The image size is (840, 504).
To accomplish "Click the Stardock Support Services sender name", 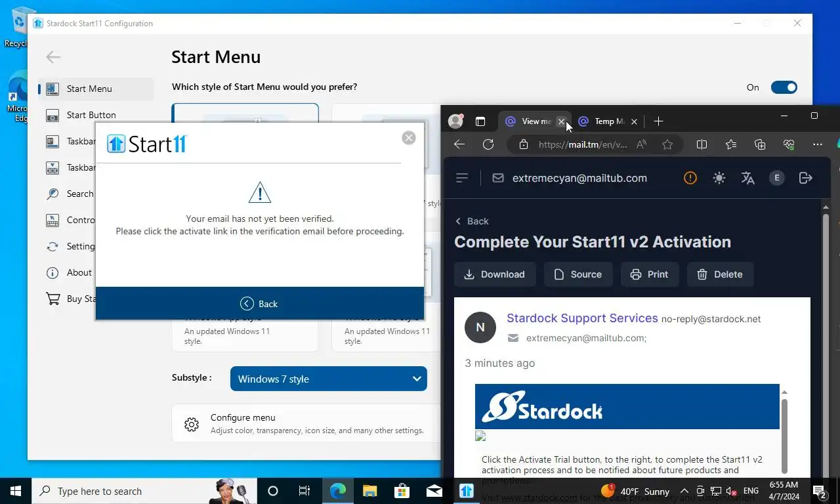I will 582,318.
